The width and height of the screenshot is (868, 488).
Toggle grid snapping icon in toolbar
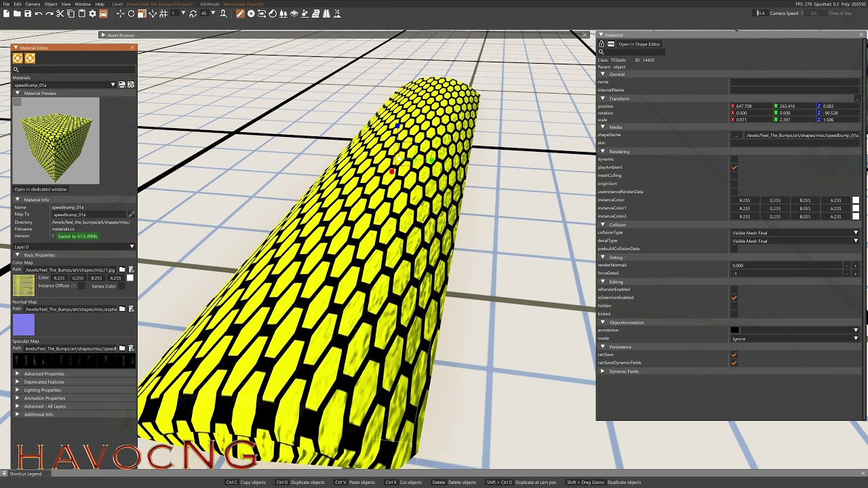click(163, 14)
